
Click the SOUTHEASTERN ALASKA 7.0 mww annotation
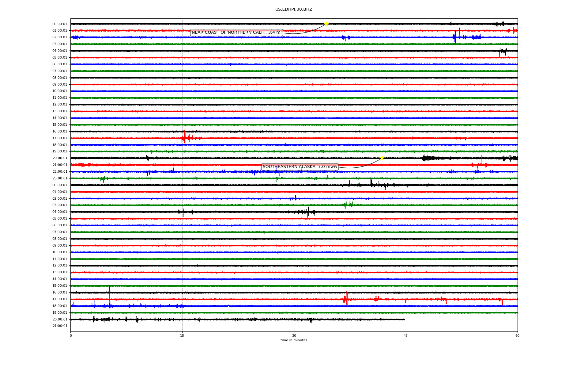[300, 167]
